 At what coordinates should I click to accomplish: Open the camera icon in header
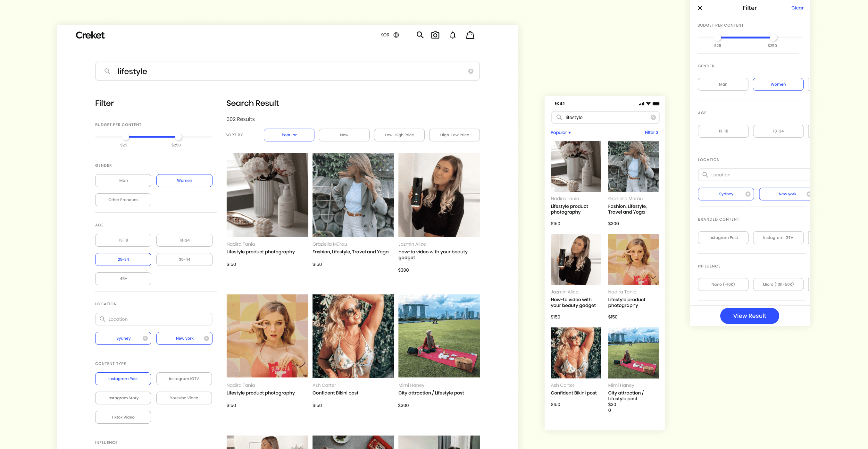(x=435, y=35)
